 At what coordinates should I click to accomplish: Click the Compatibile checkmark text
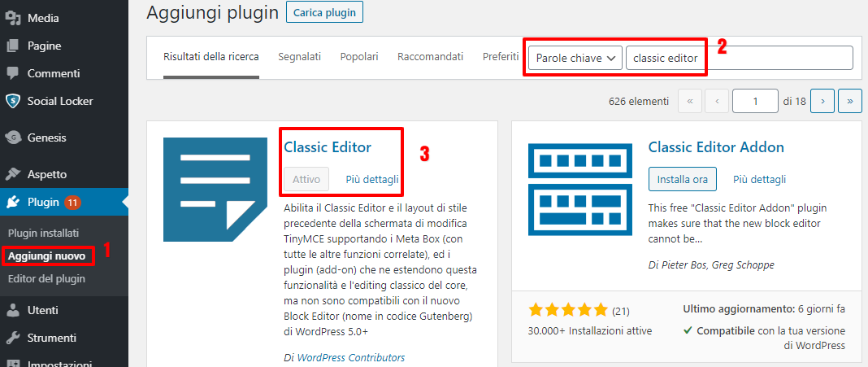click(x=765, y=339)
